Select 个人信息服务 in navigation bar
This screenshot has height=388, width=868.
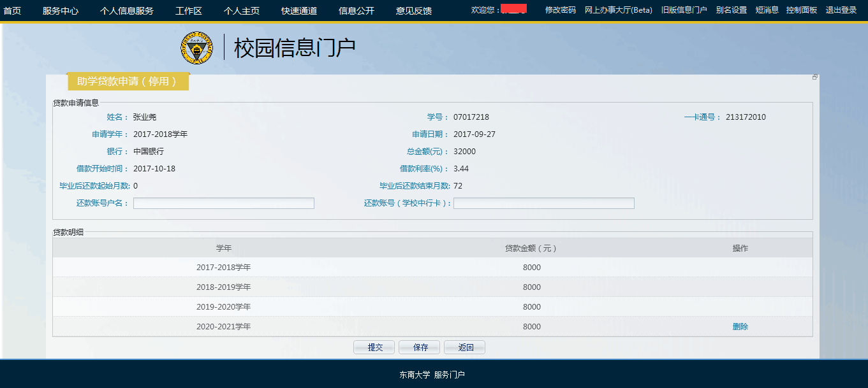coord(126,11)
